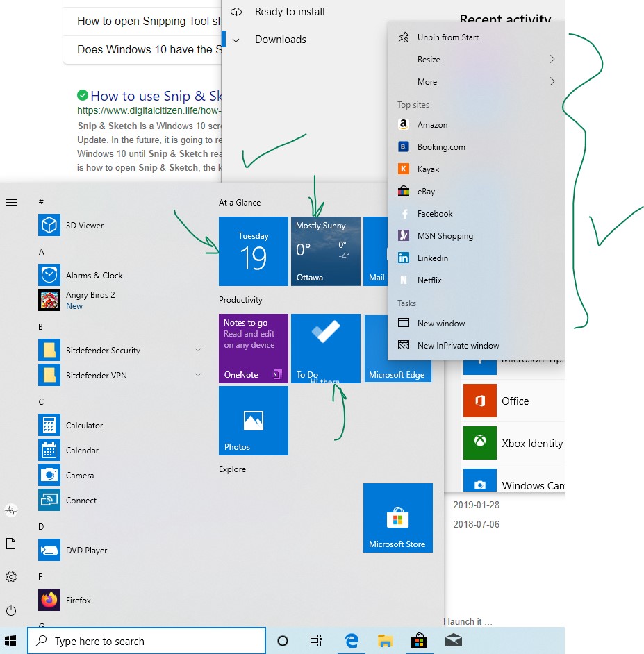
Task: Launch Camera app icon
Action: [x=49, y=475]
